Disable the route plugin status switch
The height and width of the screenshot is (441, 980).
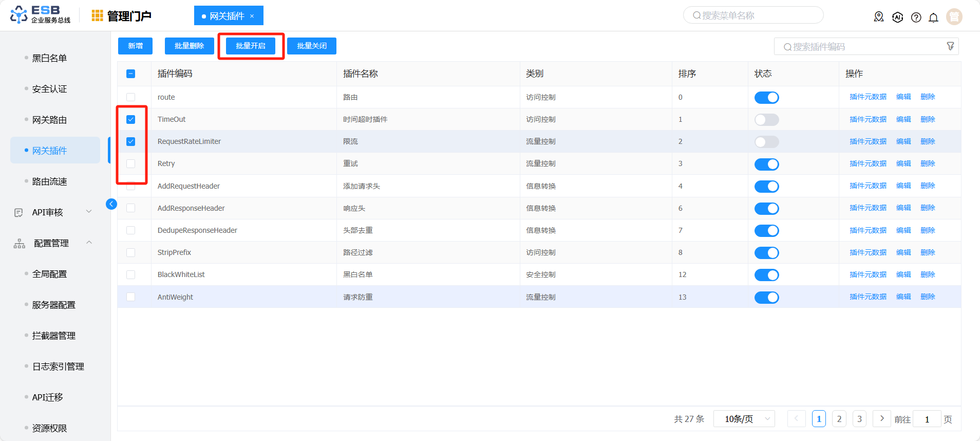pos(766,98)
